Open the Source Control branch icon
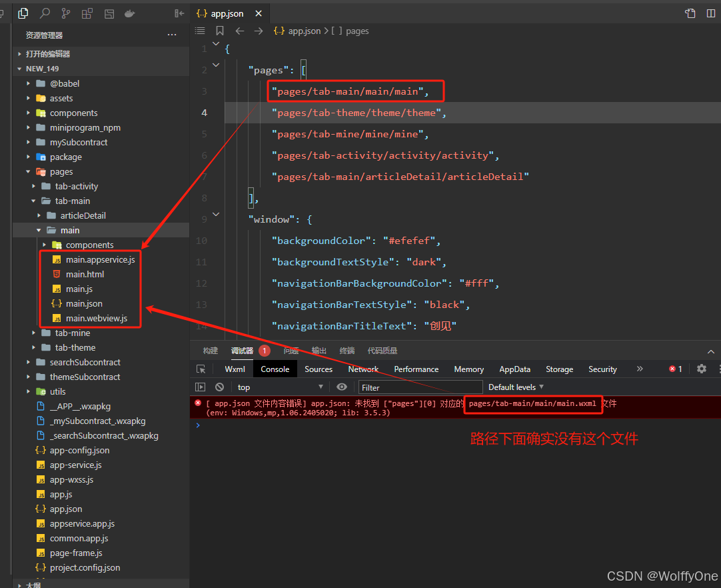Screen dimensions: 721x588 click(66, 13)
